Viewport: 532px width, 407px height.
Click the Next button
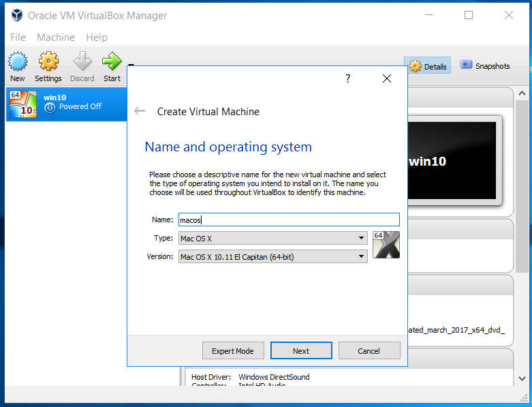coord(301,350)
